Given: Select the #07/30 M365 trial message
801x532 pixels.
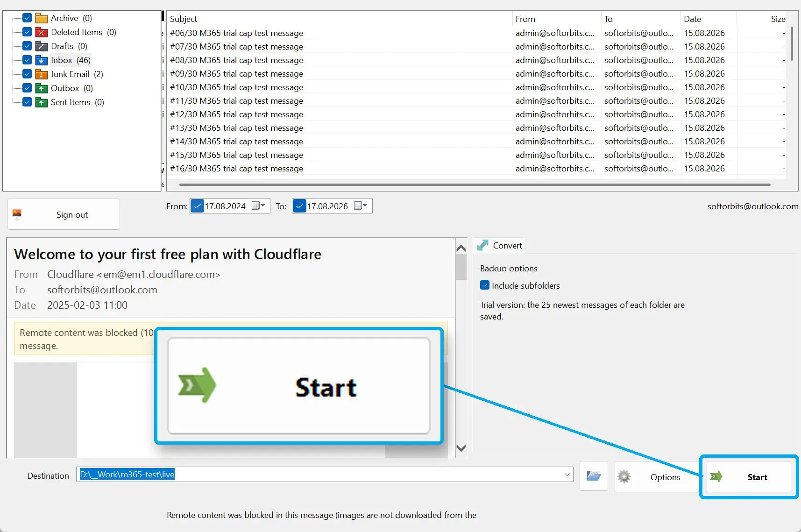Looking at the screenshot, I should coord(476,47).
